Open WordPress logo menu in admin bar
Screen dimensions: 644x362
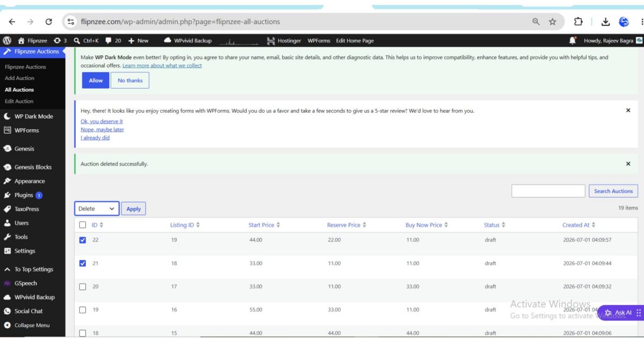pos(7,41)
